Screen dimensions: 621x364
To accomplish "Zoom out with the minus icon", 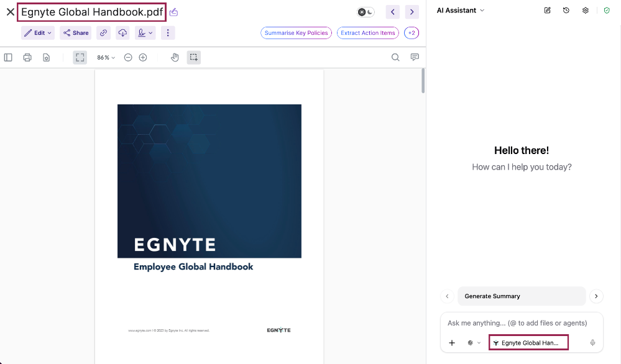I will coord(128,57).
